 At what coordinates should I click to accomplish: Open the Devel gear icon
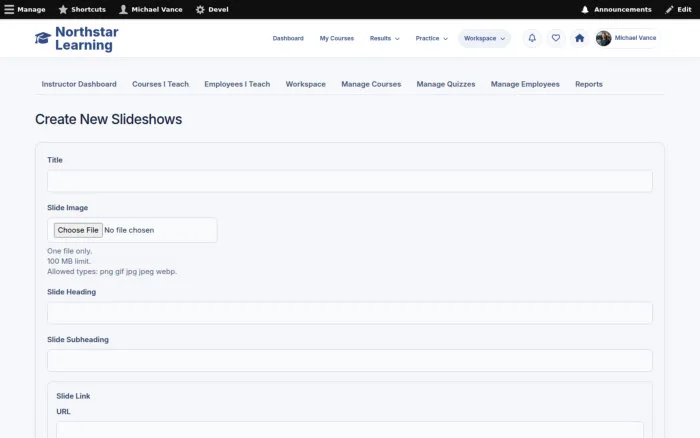[200, 9]
